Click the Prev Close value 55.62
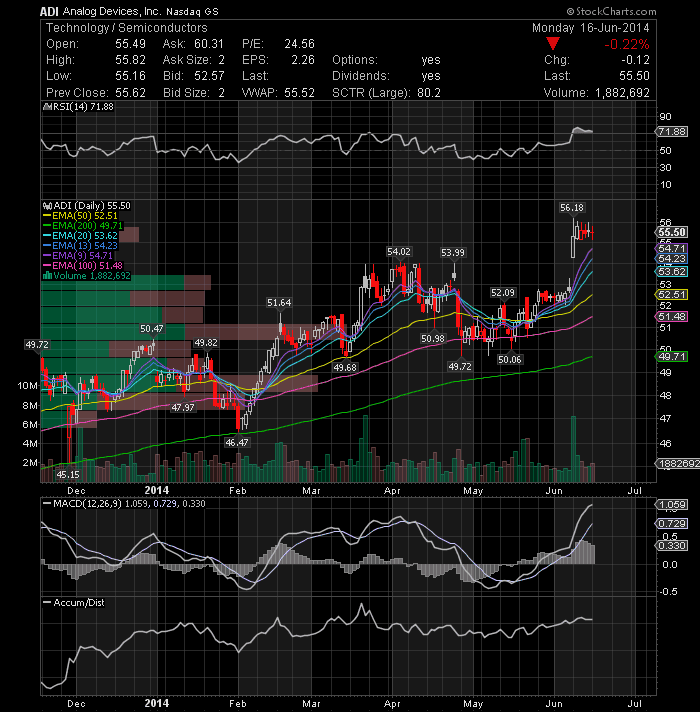The height and width of the screenshot is (712, 700). (130, 93)
